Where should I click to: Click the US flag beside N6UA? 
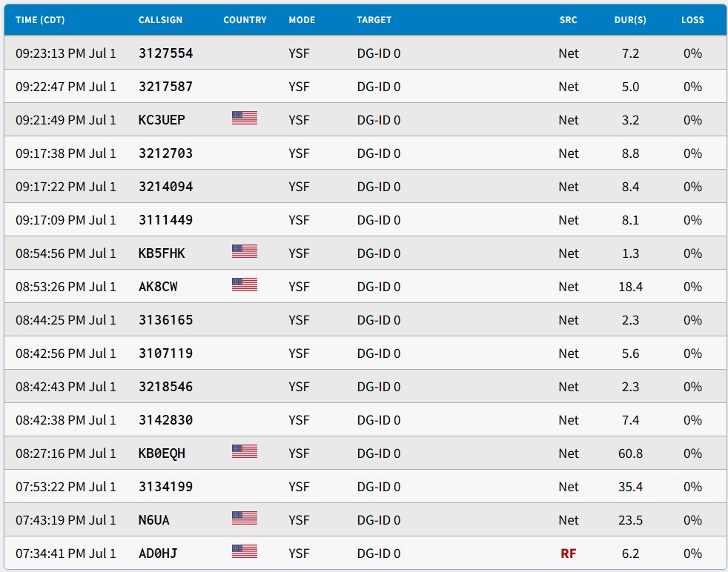click(245, 518)
